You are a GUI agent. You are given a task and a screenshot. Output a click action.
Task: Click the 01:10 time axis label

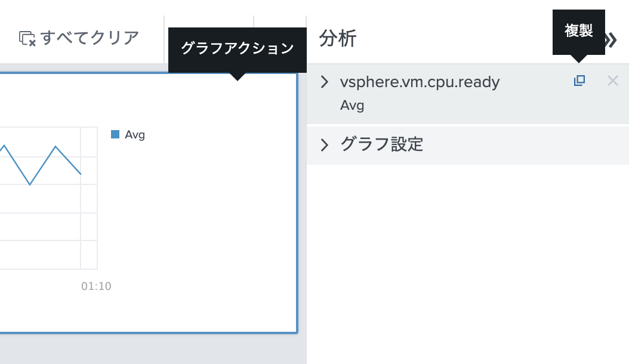pos(96,286)
